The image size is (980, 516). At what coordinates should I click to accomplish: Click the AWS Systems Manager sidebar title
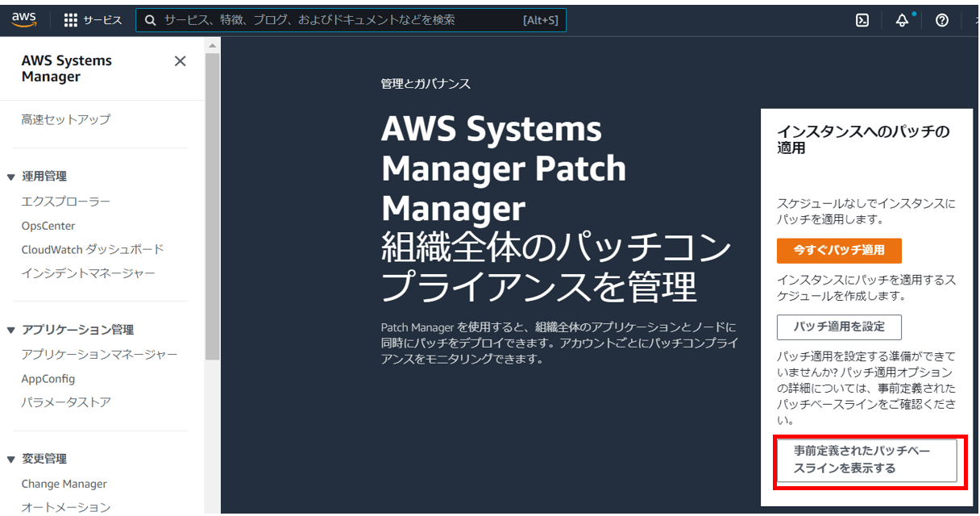click(67, 69)
